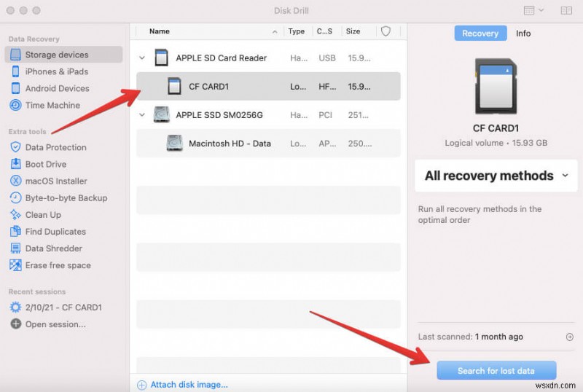This screenshot has height=392, width=583.
Task: Sort by C...S column header
Action: (324, 31)
